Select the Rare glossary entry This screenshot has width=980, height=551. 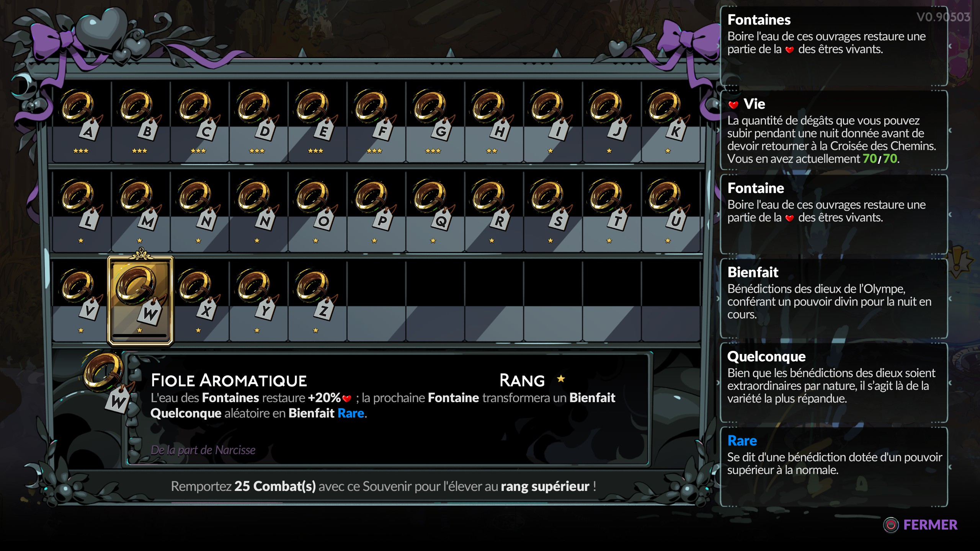834,467
